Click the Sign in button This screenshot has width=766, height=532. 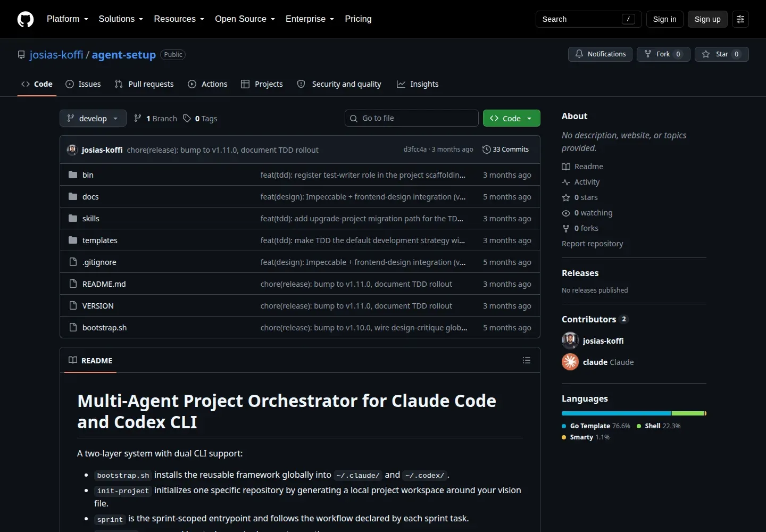pyautogui.click(x=665, y=19)
